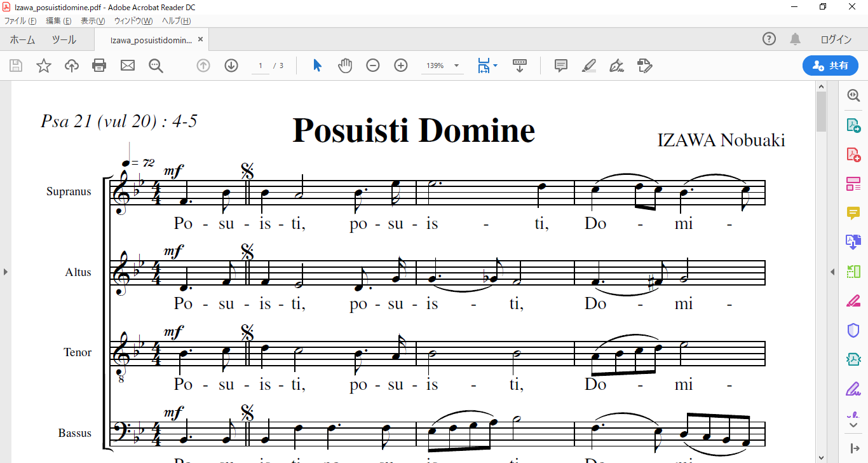The height and width of the screenshot is (463, 868).
Task: Zoom out with the minus circle
Action: pyautogui.click(x=373, y=66)
